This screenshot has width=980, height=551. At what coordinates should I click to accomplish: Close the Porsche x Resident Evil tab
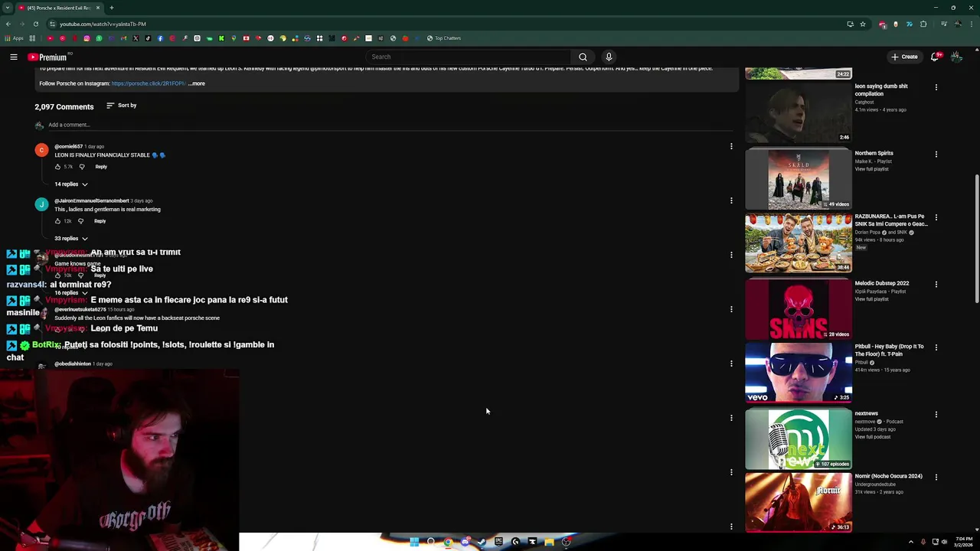pyautogui.click(x=98, y=8)
